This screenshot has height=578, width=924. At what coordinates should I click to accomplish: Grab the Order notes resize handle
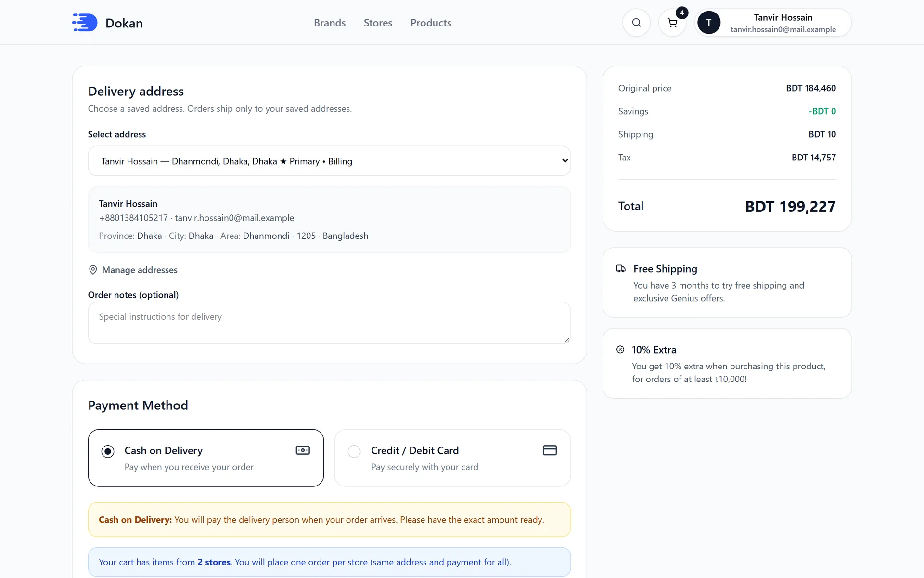point(566,340)
